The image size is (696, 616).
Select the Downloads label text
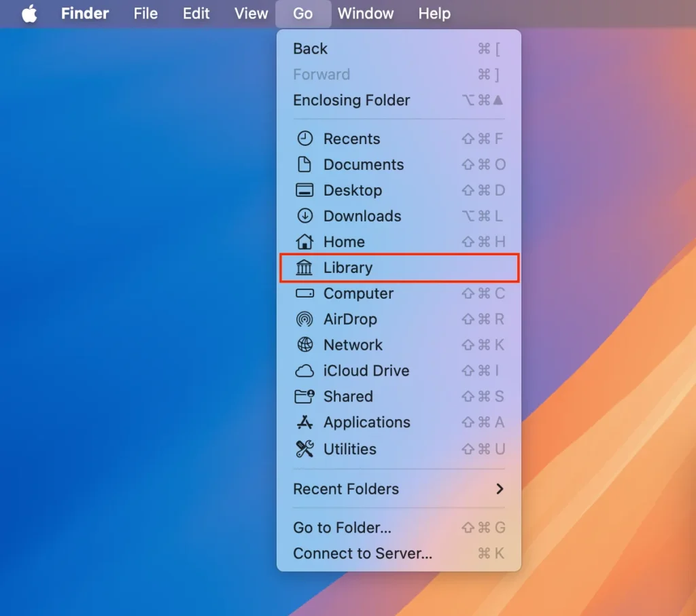pyautogui.click(x=362, y=216)
